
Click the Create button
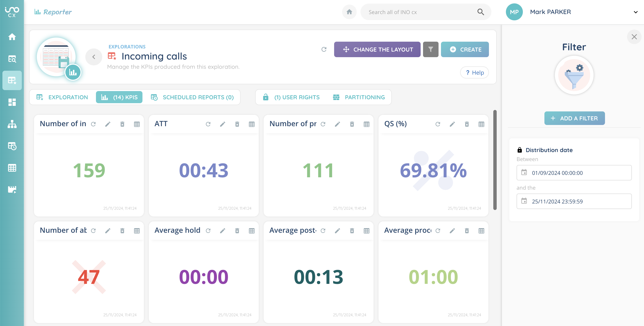pyautogui.click(x=465, y=49)
